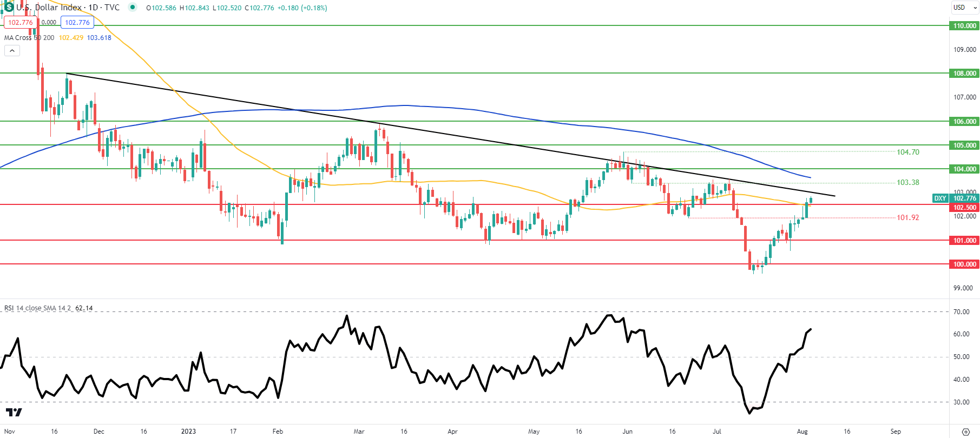Click the Jun date on time axis

click(627, 432)
